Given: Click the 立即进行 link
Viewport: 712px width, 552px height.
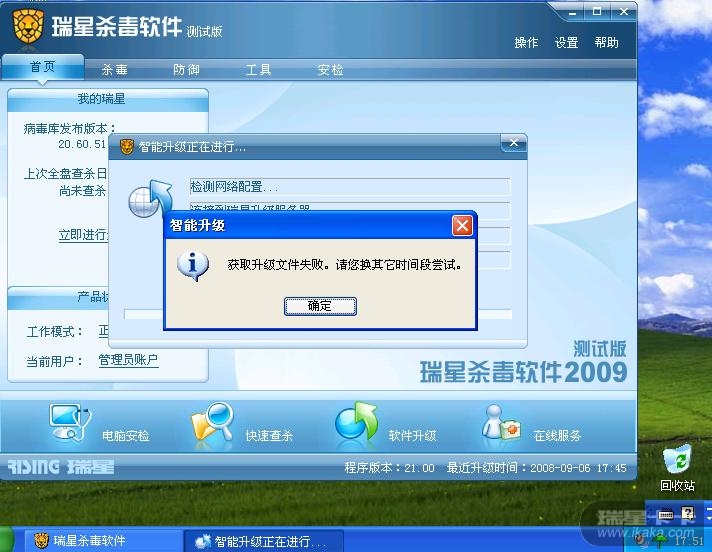Looking at the screenshot, I should point(84,235).
